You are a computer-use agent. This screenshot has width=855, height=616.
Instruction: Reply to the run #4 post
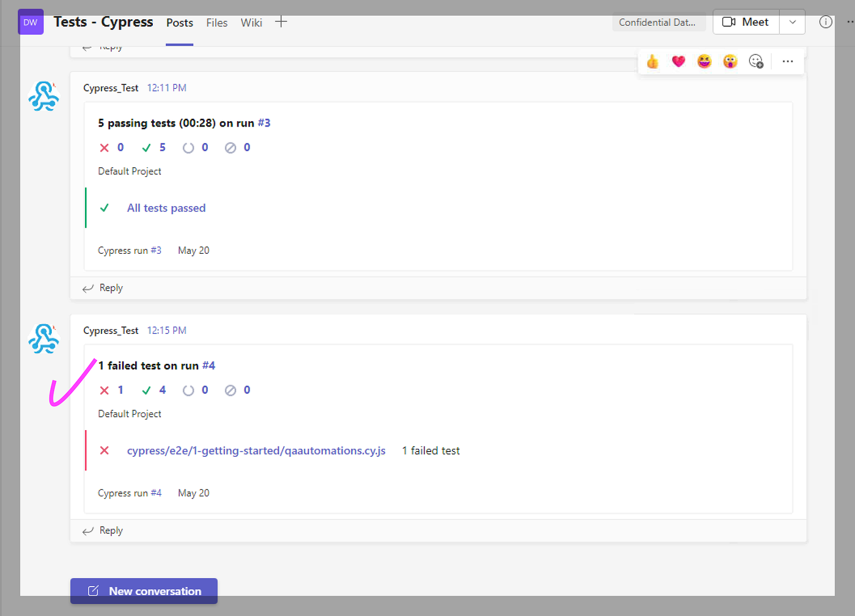click(103, 531)
